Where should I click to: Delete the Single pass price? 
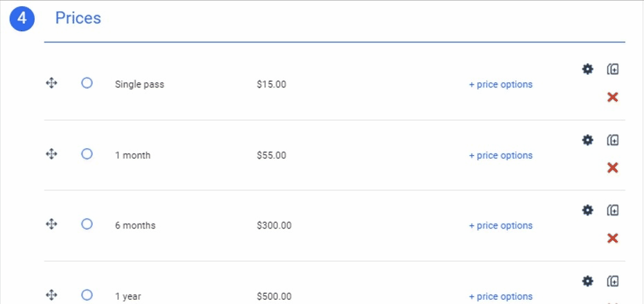612,98
